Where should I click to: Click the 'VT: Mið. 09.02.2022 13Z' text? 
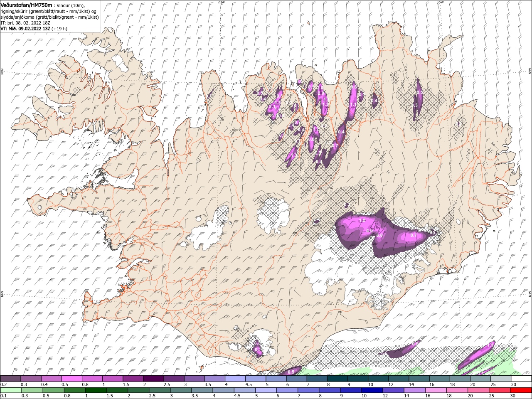pos(26,29)
